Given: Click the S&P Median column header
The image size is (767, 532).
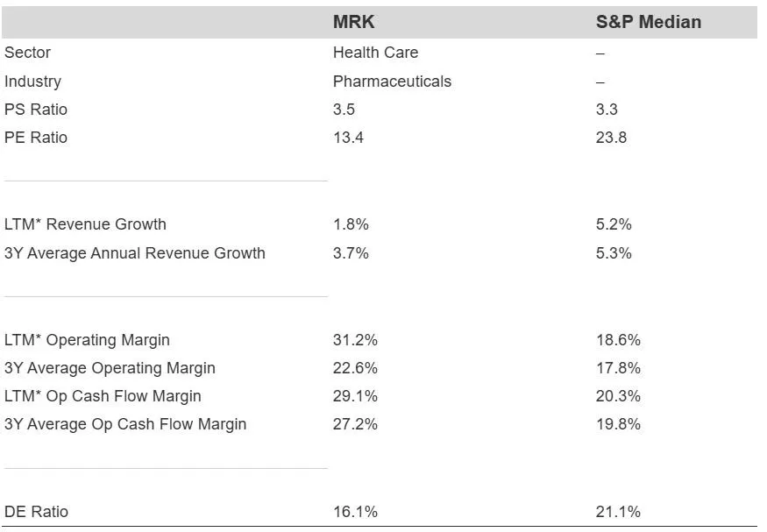Looking at the screenshot, I should [648, 22].
